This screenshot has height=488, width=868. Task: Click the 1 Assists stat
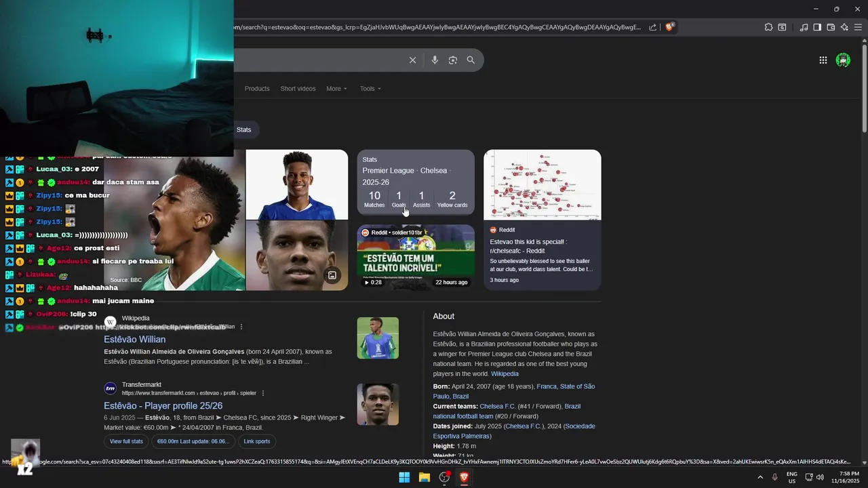point(421,199)
